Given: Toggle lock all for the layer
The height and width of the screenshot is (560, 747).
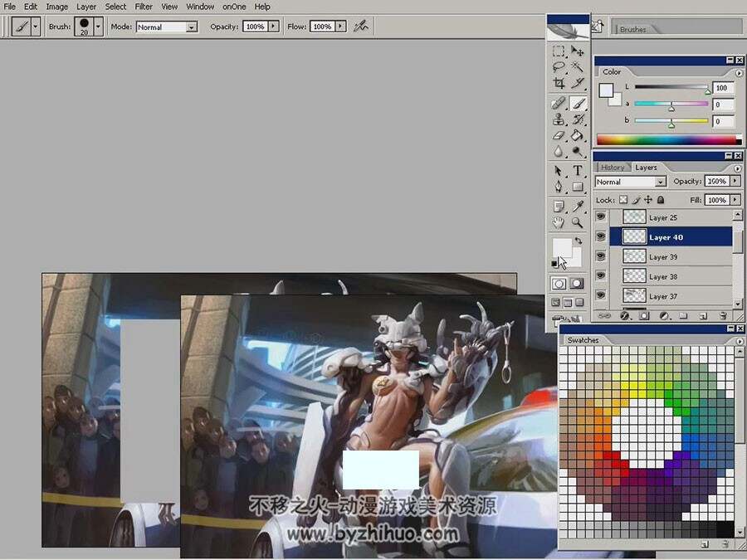Looking at the screenshot, I should coord(661,199).
